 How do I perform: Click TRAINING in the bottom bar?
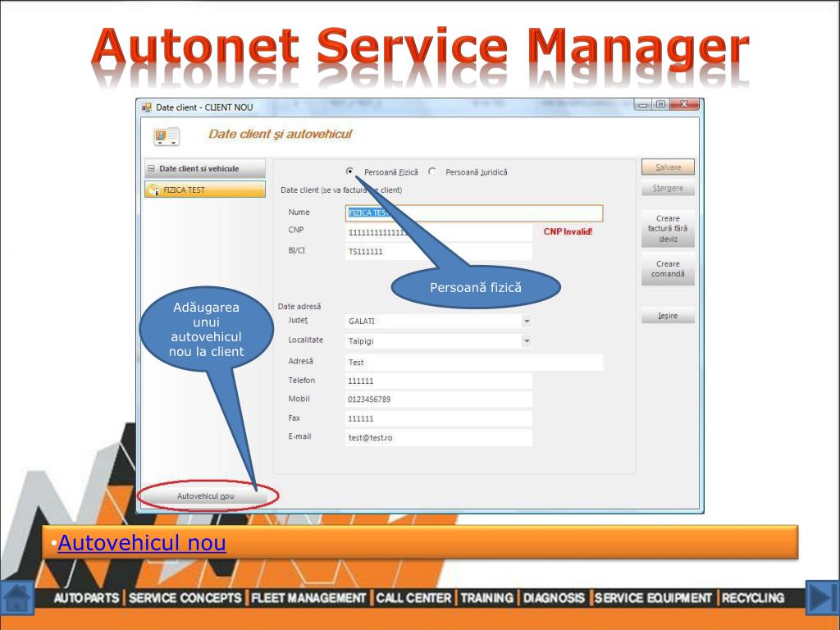(x=487, y=598)
